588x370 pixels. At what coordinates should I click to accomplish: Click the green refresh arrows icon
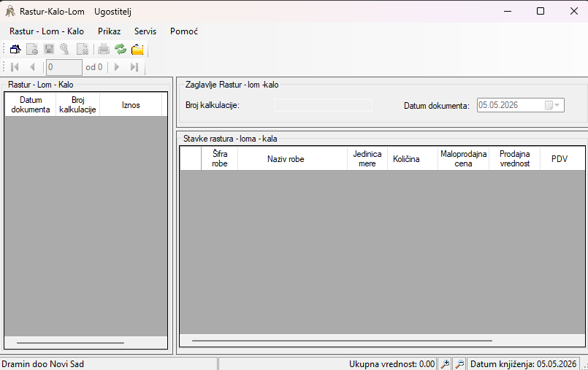click(x=121, y=49)
